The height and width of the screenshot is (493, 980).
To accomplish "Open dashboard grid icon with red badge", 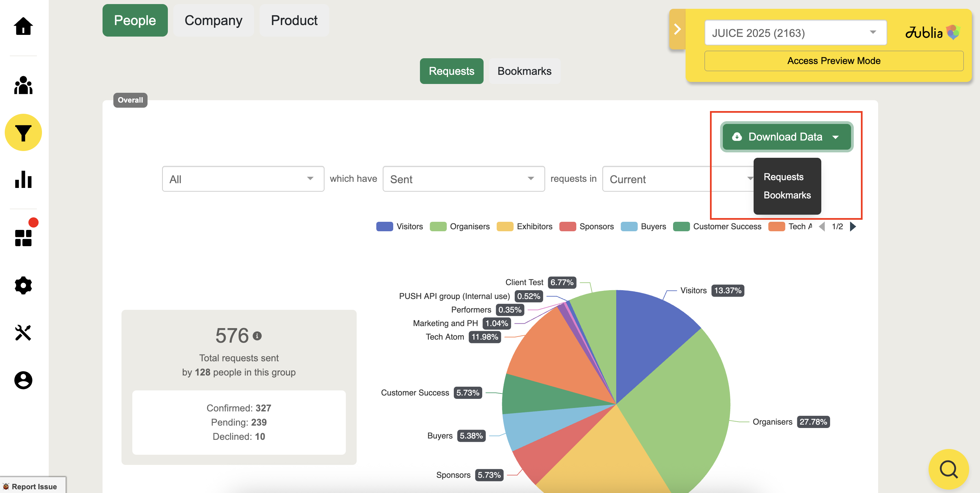I will [x=23, y=238].
